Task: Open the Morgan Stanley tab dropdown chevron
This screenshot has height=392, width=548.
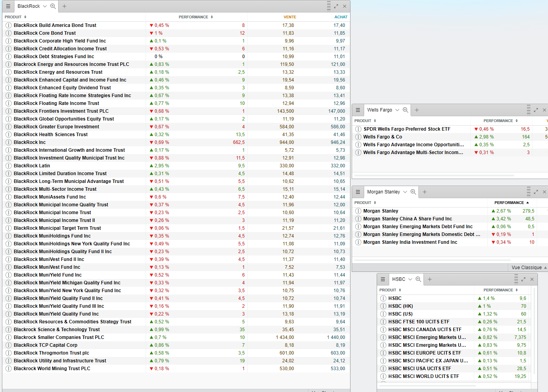Action: (x=405, y=192)
